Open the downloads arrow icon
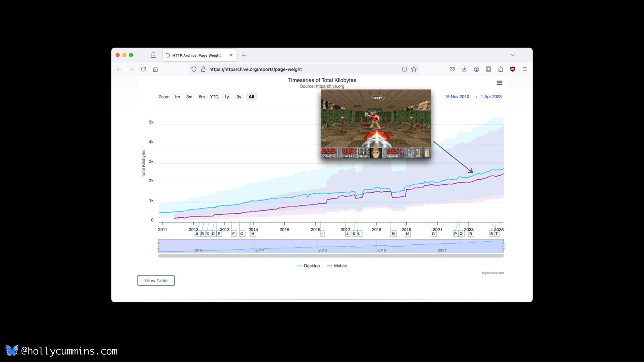 click(464, 69)
